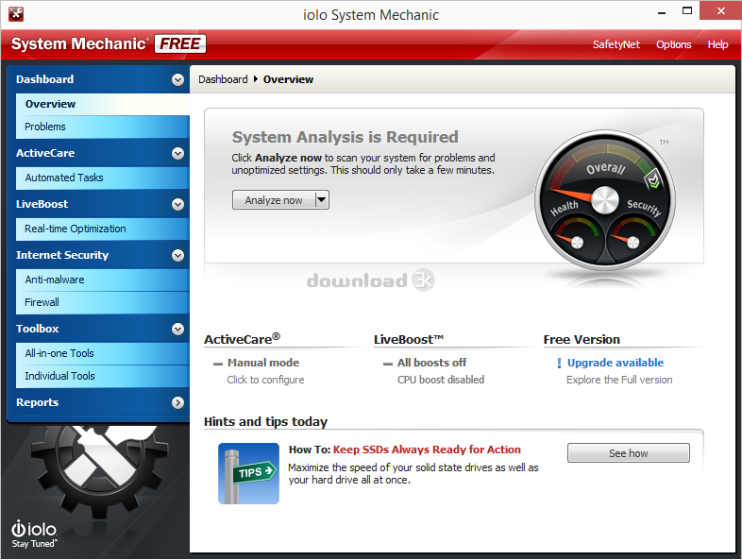Click the overall health gauge dial
The width and height of the screenshot is (742, 560).
coord(604,200)
